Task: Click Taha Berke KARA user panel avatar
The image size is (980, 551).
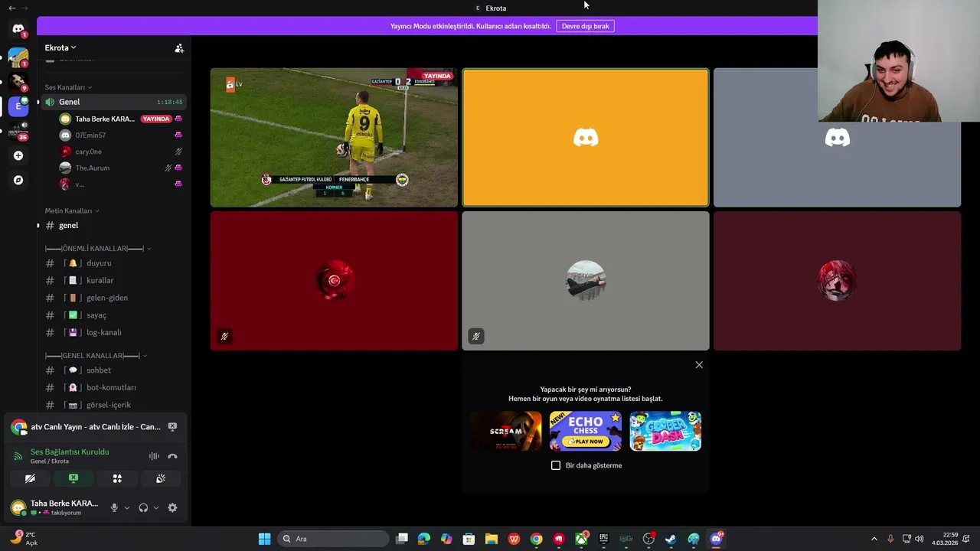Action: [x=18, y=507]
